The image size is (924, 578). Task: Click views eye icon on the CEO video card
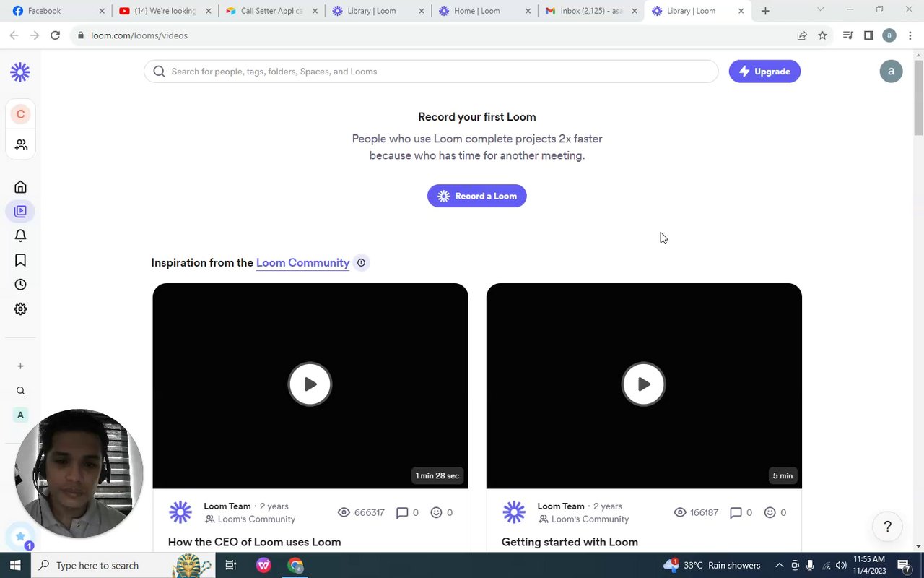point(344,512)
